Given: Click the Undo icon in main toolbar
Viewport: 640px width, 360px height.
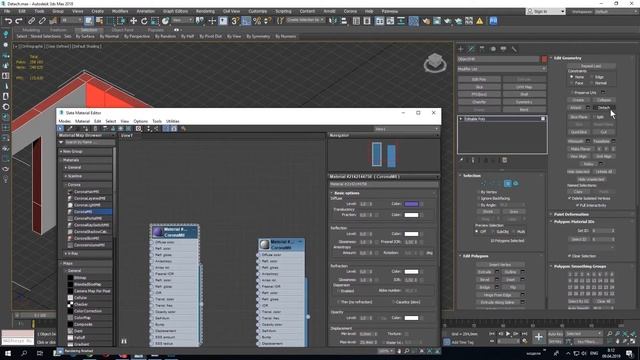Looking at the screenshot, I should coord(8,21).
